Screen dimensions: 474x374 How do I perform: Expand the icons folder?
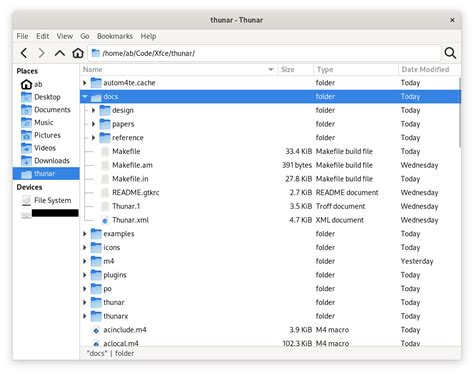pyautogui.click(x=85, y=248)
